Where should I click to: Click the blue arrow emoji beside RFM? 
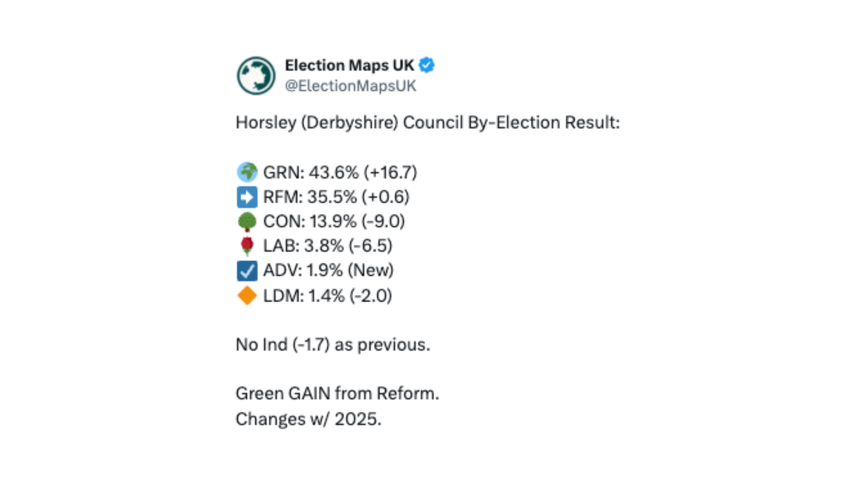pos(247,197)
